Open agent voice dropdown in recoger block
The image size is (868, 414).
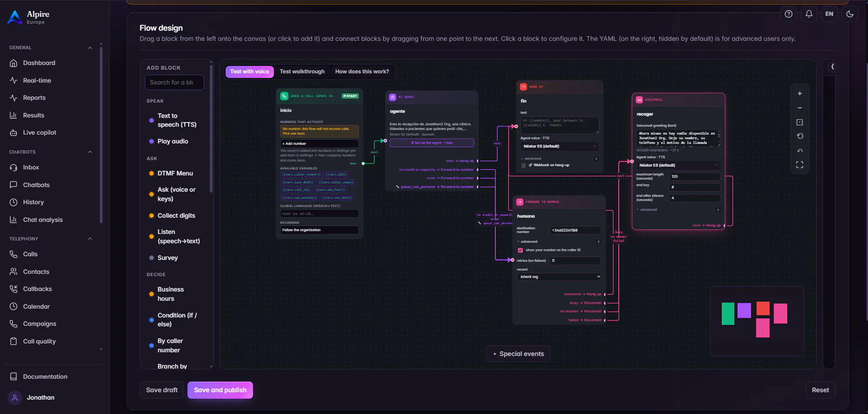coord(678,165)
